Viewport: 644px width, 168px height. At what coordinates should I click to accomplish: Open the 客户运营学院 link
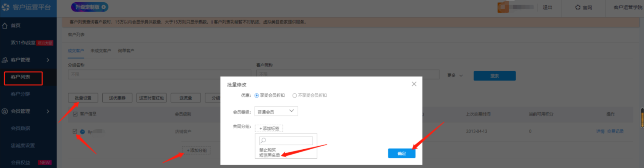click(628, 7)
